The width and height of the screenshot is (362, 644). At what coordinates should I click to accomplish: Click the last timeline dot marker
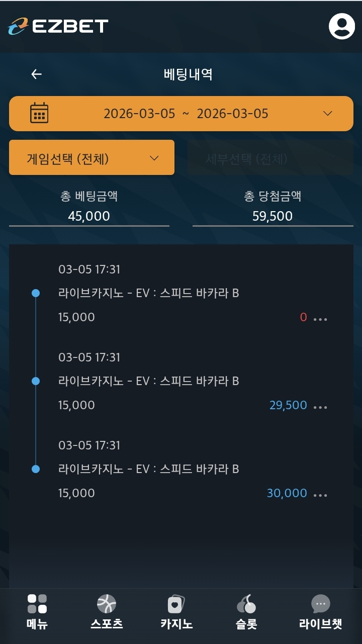click(x=36, y=469)
